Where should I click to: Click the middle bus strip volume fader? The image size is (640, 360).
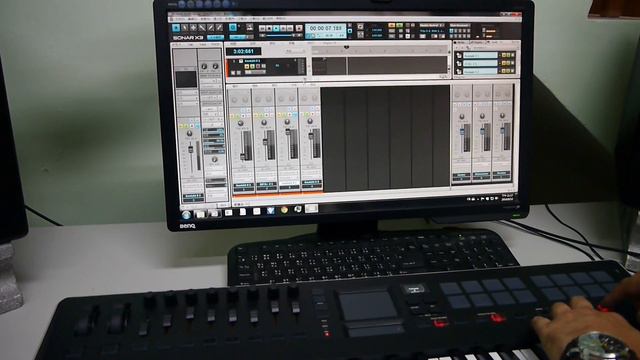482,131
